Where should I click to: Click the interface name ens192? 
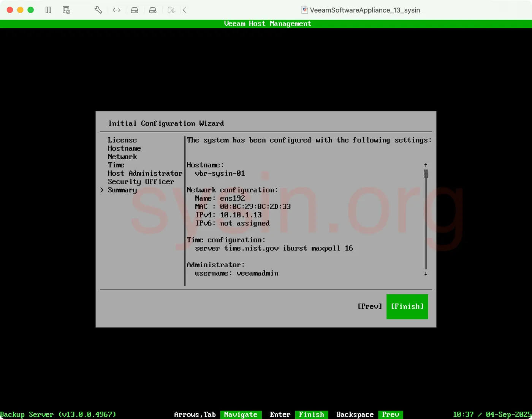click(232, 198)
